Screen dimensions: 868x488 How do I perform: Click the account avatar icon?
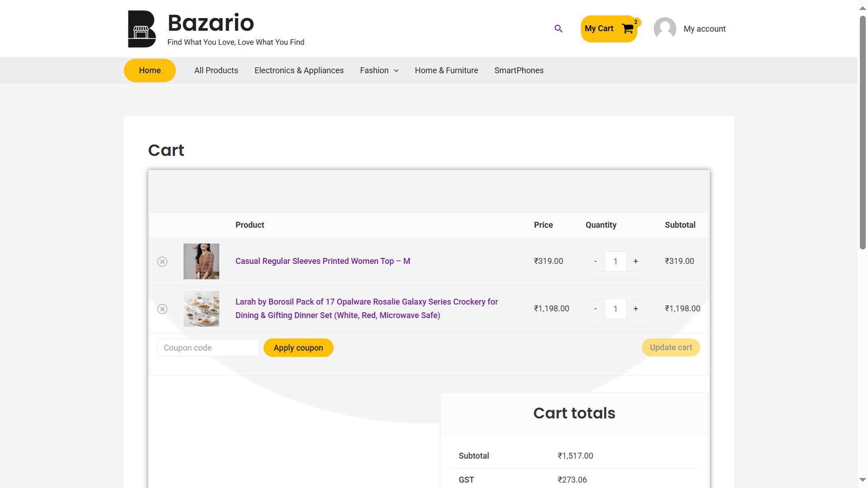pos(665,29)
